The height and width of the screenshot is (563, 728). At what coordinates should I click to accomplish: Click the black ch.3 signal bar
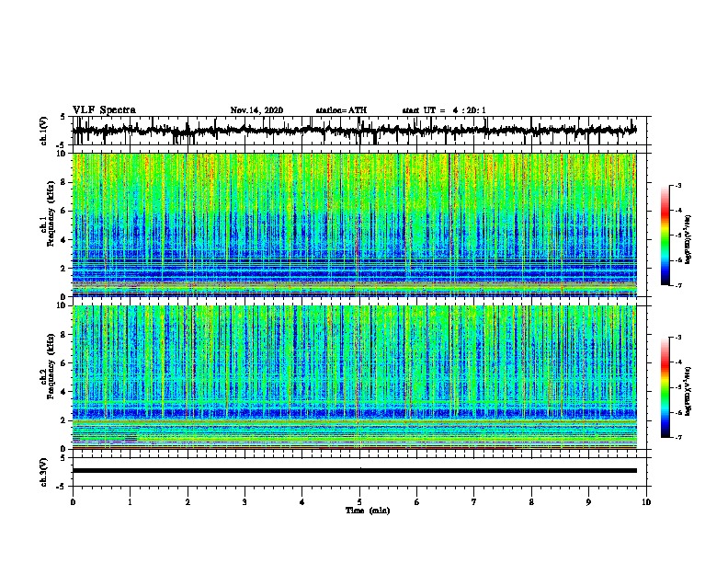click(354, 471)
